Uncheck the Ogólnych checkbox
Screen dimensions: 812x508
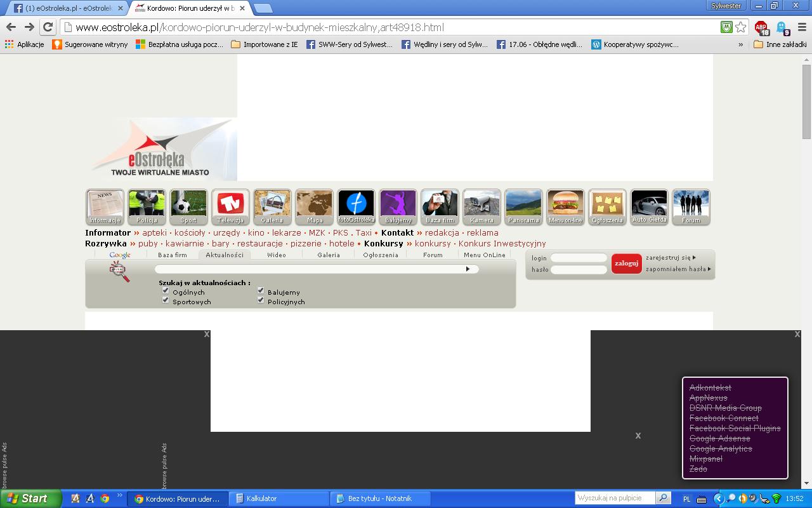(166, 291)
